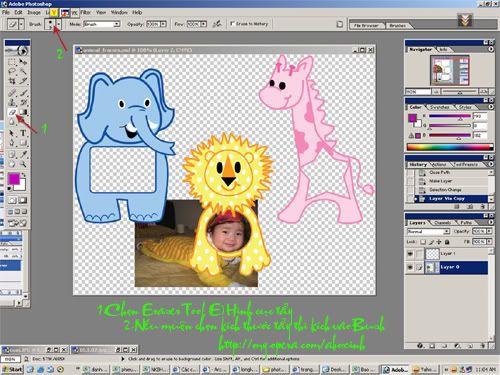The height and width of the screenshot is (375, 500).
Task: Select the Zoom tool
Action: pos(23,164)
